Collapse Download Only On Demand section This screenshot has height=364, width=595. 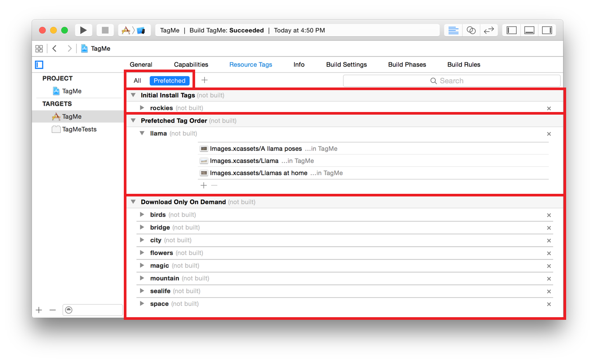[133, 202]
